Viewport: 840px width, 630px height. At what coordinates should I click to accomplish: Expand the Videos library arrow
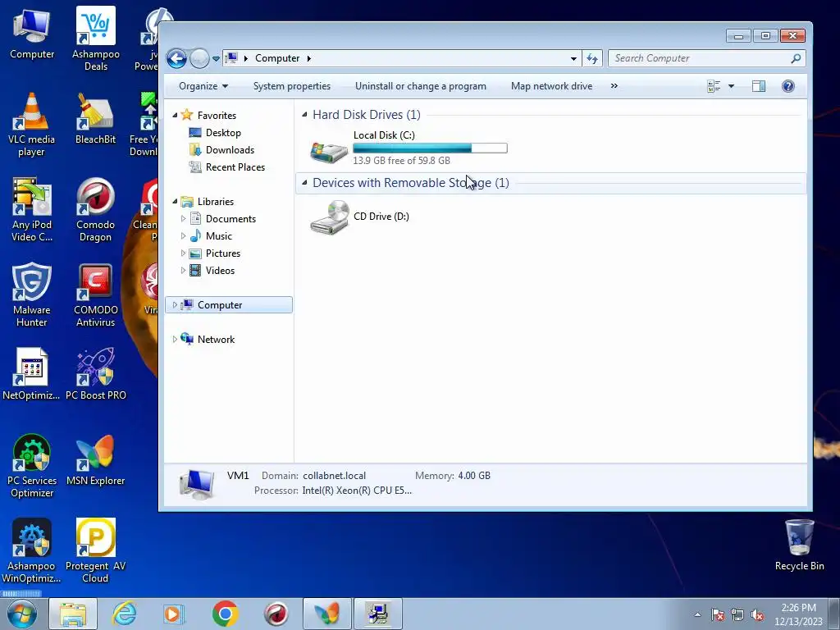[183, 271]
